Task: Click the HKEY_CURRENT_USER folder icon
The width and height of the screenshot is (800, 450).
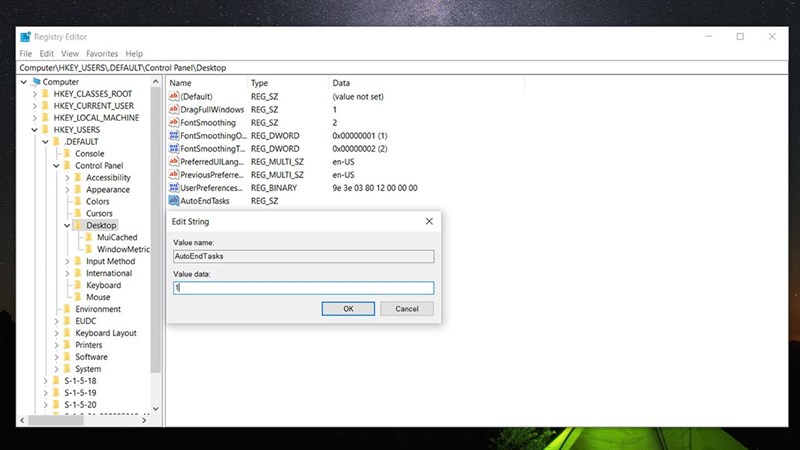Action: [45, 106]
